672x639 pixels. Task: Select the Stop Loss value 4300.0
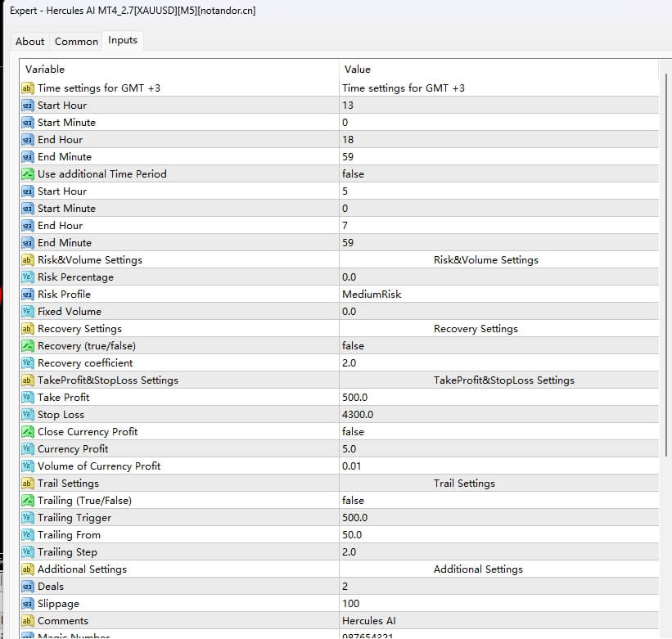tap(358, 415)
